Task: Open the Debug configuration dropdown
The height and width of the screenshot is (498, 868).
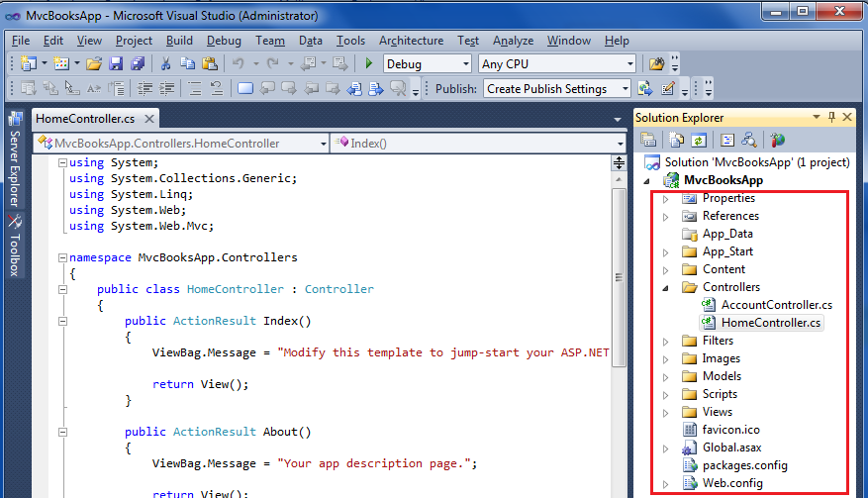Action: (466, 63)
